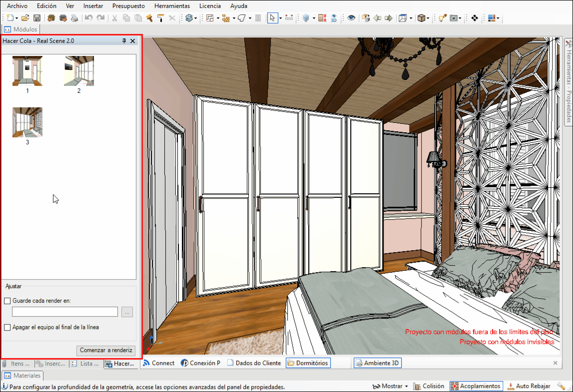Click the render save path field
This screenshot has height=392, width=573.
point(65,312)
